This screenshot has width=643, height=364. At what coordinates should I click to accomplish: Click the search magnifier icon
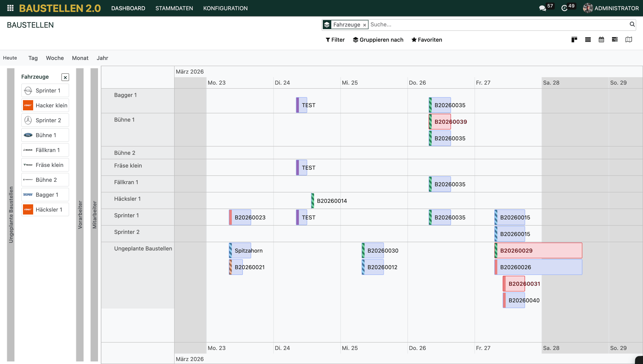coord(632,24)
